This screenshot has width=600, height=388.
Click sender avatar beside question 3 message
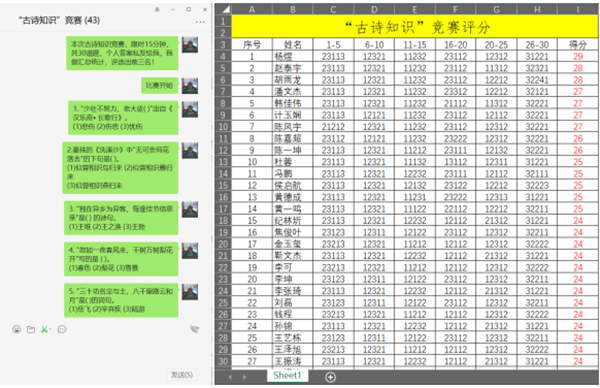(190, 210)
